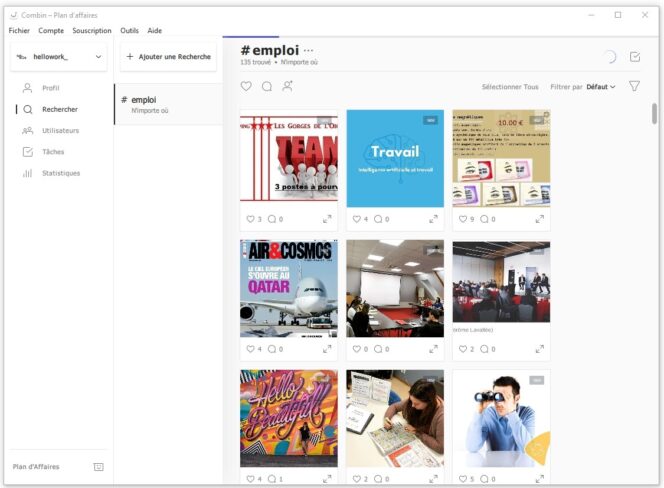The height and width of the screenshot is (488, 664).
Task: Open Tâches in the sidebar
Action: click(53, 152)
